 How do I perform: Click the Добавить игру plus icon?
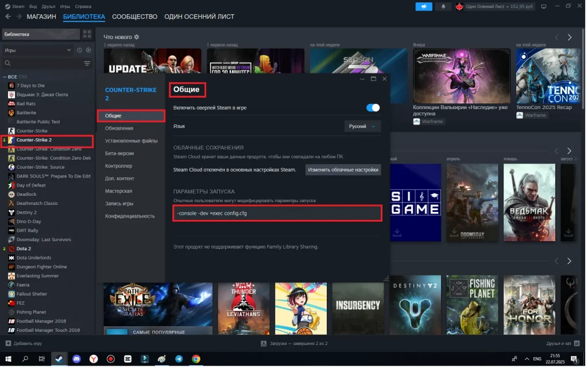[x=8, y=343]
